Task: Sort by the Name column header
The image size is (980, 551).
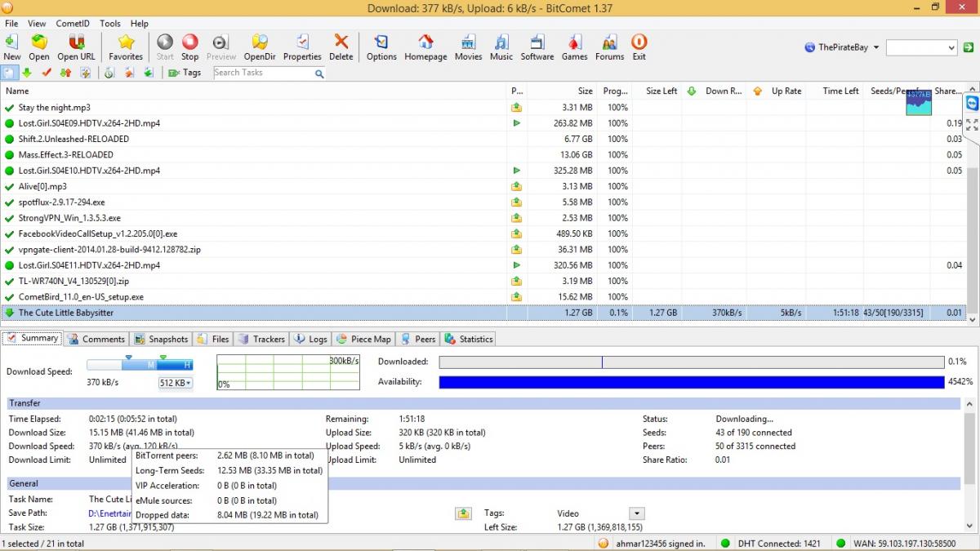Action: point(253,91)
